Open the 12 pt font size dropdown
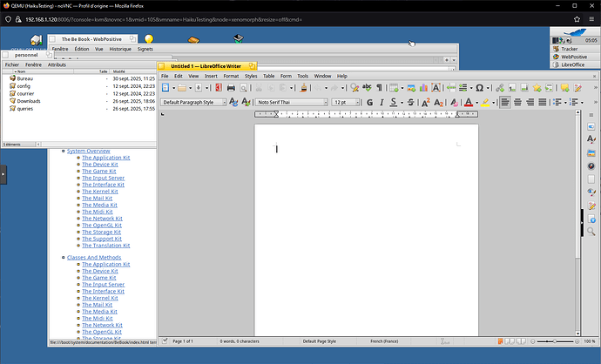Viewport: 601px width, 364px height. [x=357, y=103]
